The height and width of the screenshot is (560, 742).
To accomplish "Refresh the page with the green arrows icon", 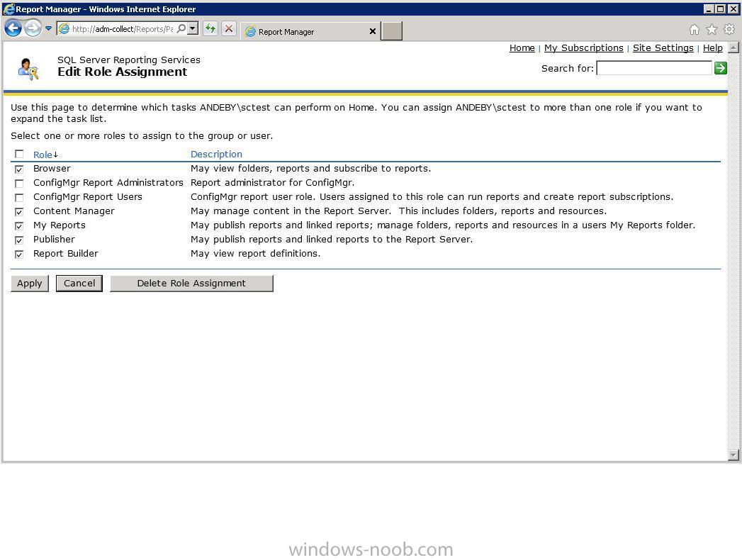I will 210,28.
